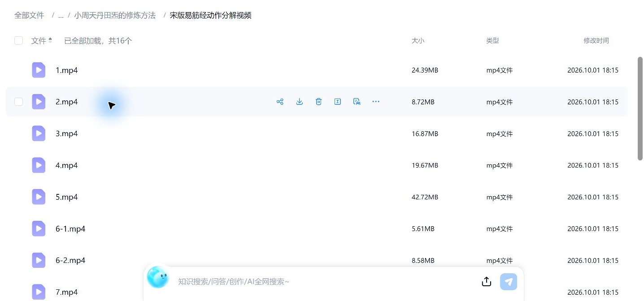Click the 大小 column header
The width and height of the screenshot is (644, 301).
click(418, 41)
